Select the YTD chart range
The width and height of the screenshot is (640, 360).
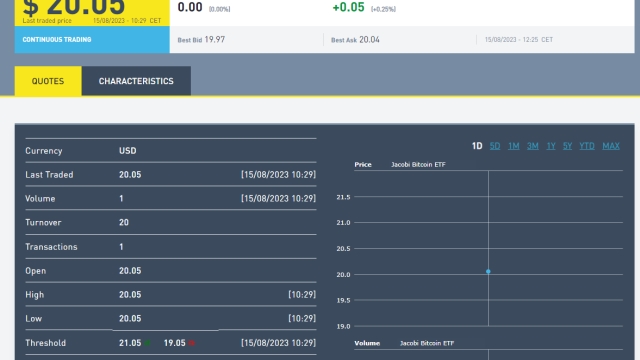[x=587, y=146]
